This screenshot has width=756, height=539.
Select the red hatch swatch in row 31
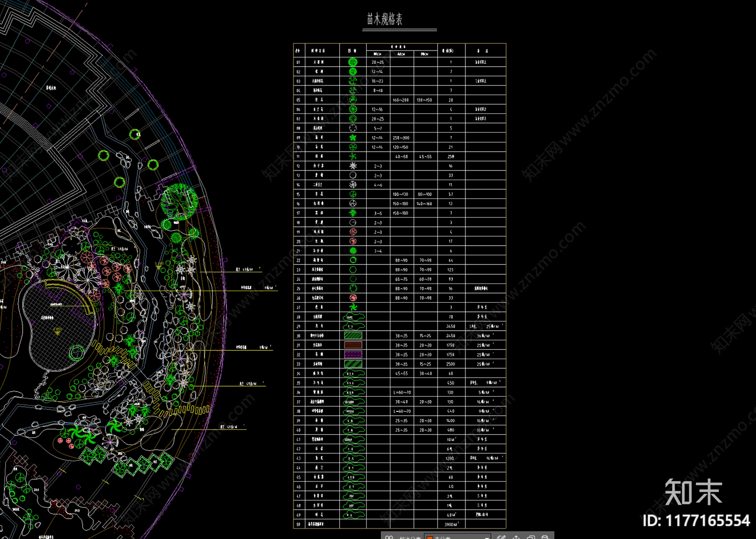[353, 345]
